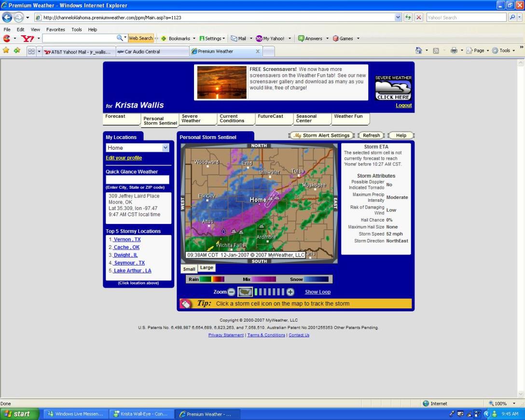Image resolution: width=525 pixels, height=420 pixels.
Task: Click the zoom in plus icon under map
Action: (290, 292)
